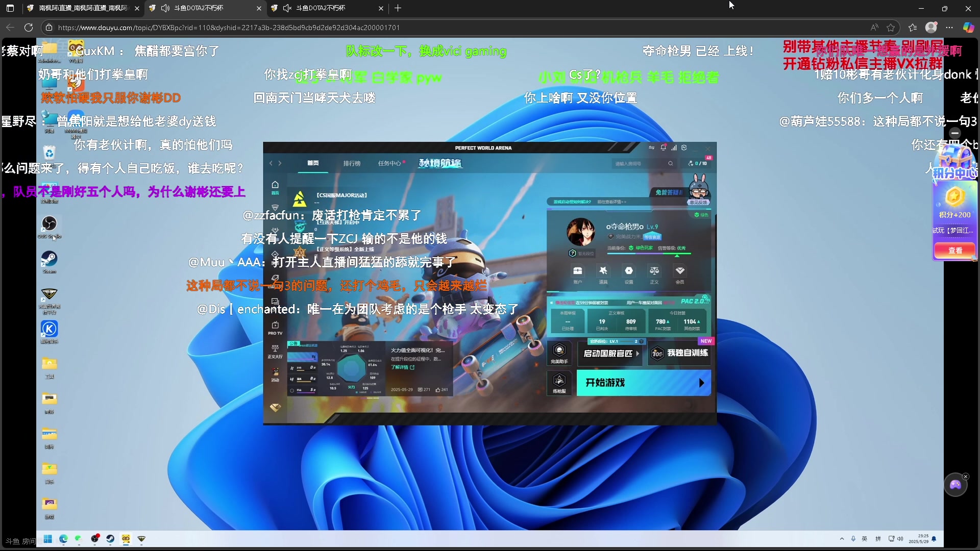Switch to the 首页 tab in arena
Screen dimensions: 980x551
313,163
